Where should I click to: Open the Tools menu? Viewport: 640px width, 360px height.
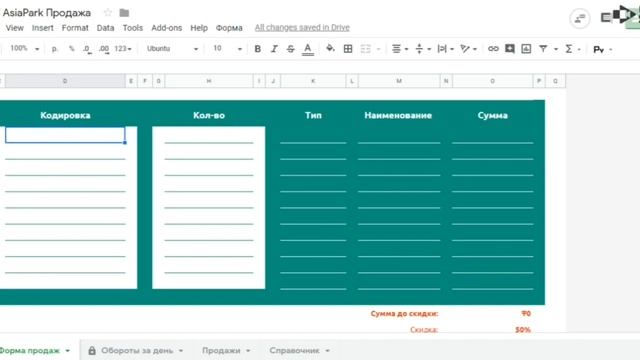pyautogui.click(x=133, y=28)
